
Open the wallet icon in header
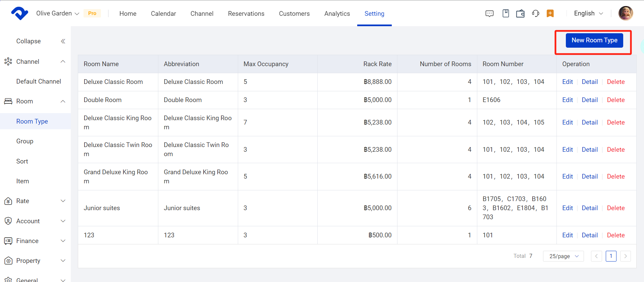520,13
